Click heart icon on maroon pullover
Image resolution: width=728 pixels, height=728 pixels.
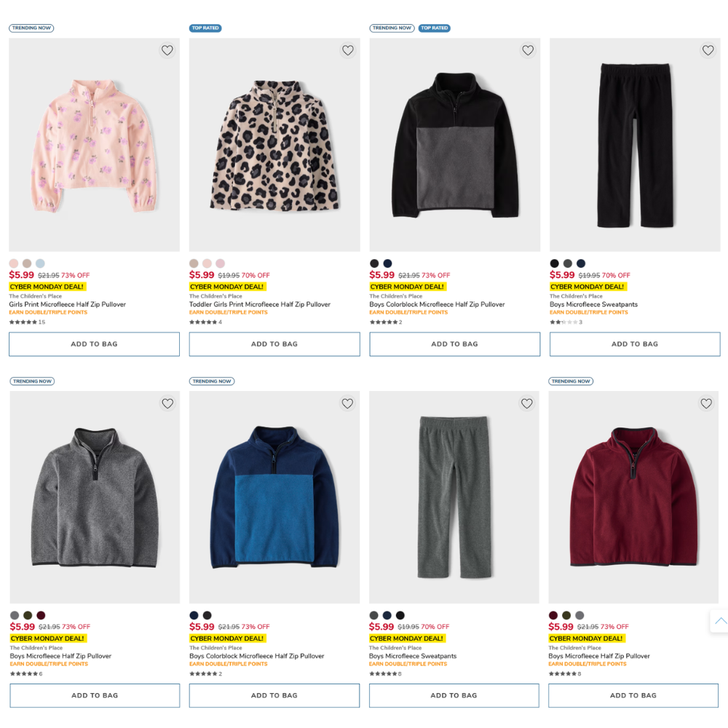point(706,403)
